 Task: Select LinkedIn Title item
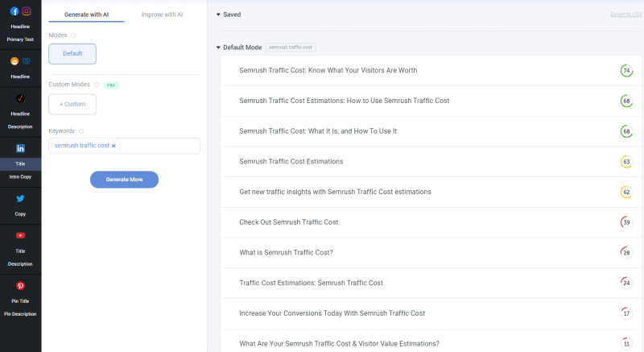click(x=20, y=164)
